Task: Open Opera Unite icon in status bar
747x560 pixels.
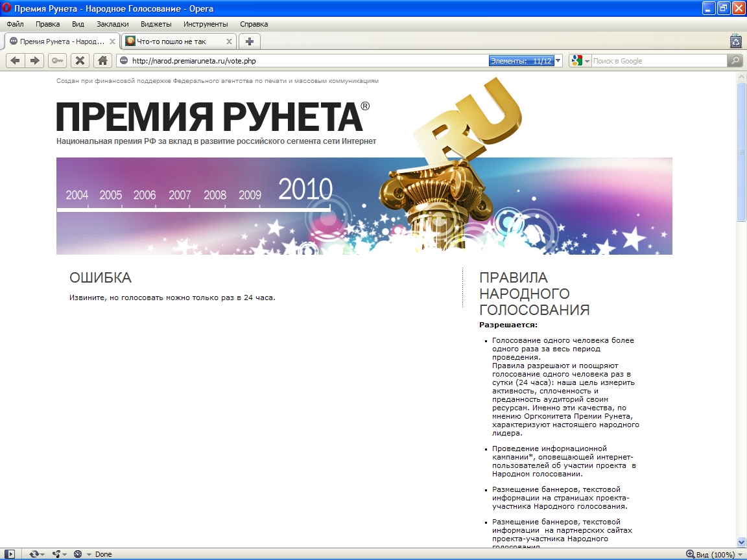Action: 56,554
